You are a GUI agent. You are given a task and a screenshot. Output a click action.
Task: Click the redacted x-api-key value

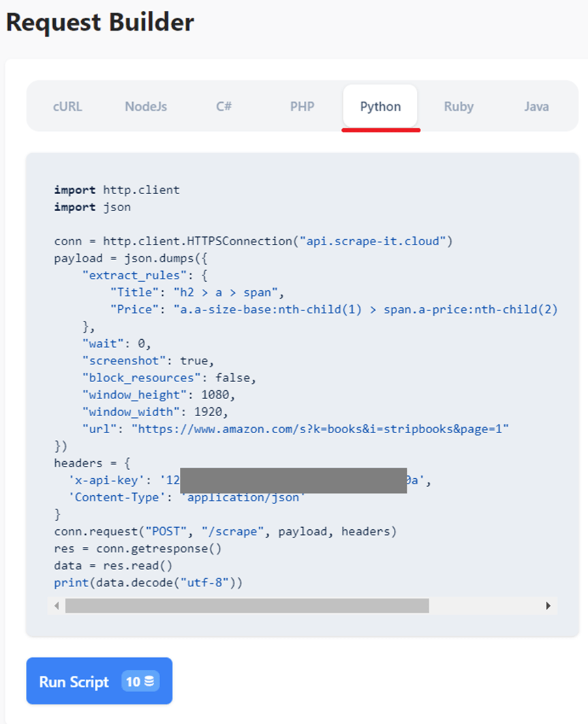pos(293,480)
